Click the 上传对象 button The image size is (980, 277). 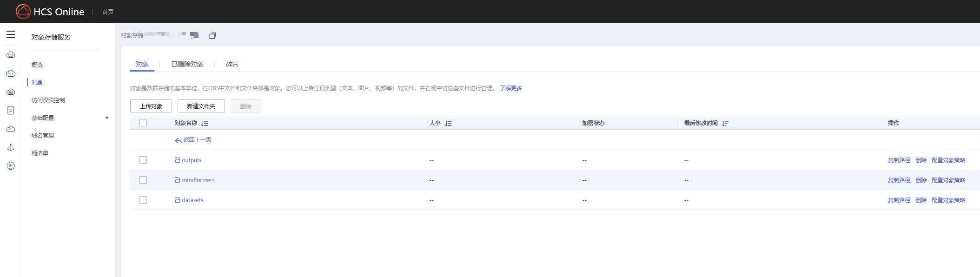click(151, 106)
